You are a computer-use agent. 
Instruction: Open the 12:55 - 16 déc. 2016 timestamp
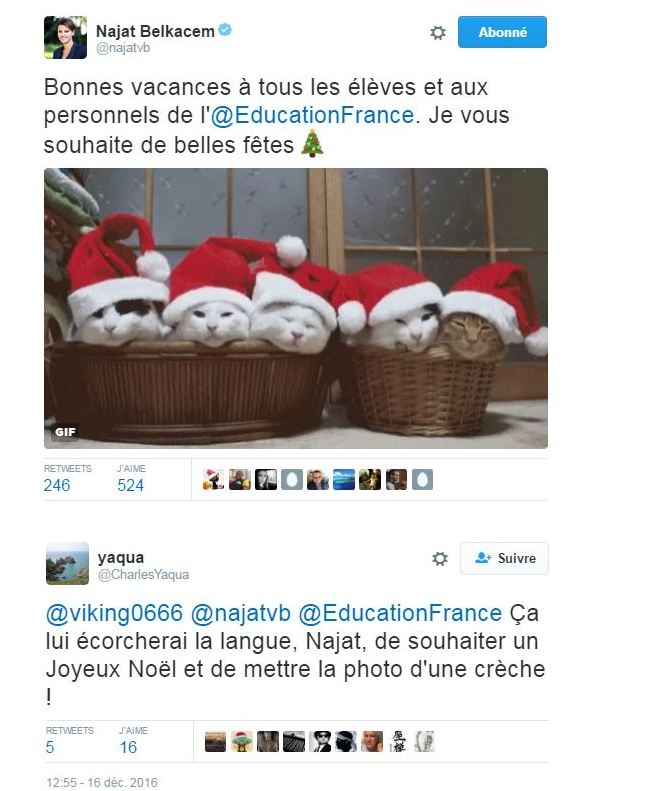[101, 782]
